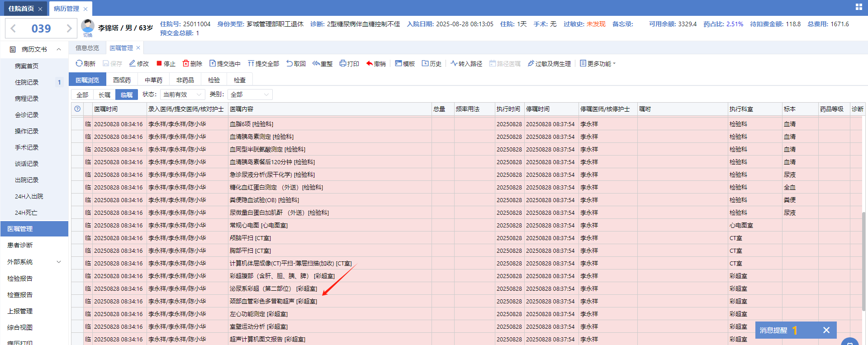
Task: Select the order row 血脂6项 [检验科]
Action: click(467, 124)
